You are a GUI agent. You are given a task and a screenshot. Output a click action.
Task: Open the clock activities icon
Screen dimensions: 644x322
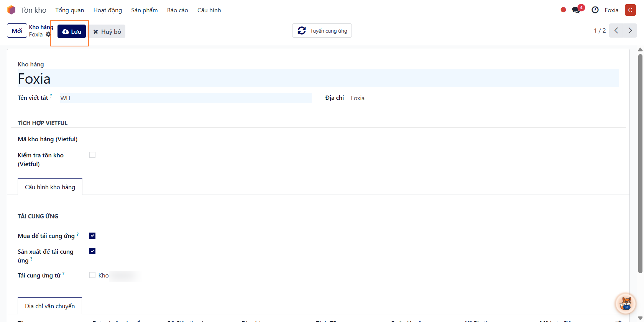coord(595,10)
